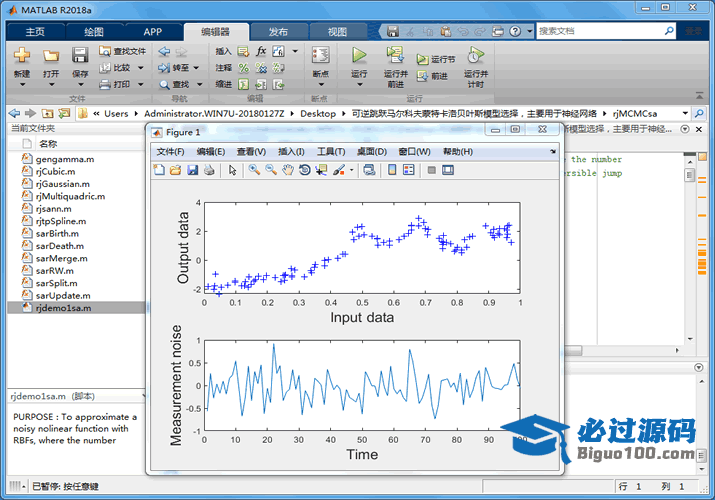Screen dimensions: 715x500
Task: Switch to the Publish tab
Action: tap(278, 31)
